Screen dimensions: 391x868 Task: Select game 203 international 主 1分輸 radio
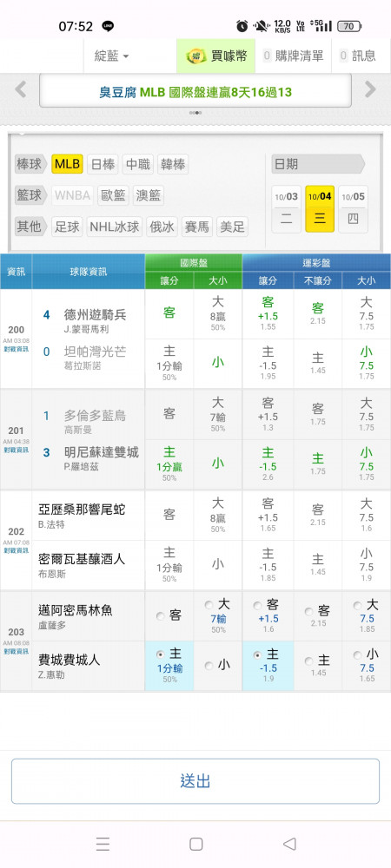pos(160,654)
